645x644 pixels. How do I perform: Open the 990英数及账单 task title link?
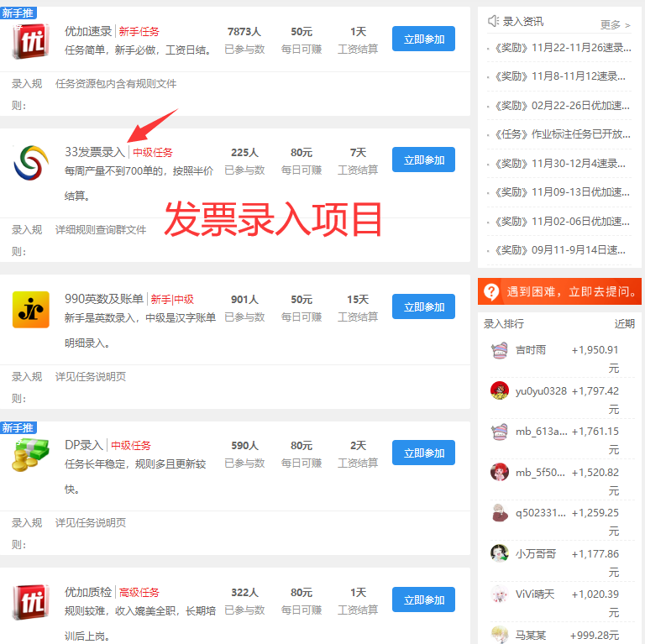(103, 299)
